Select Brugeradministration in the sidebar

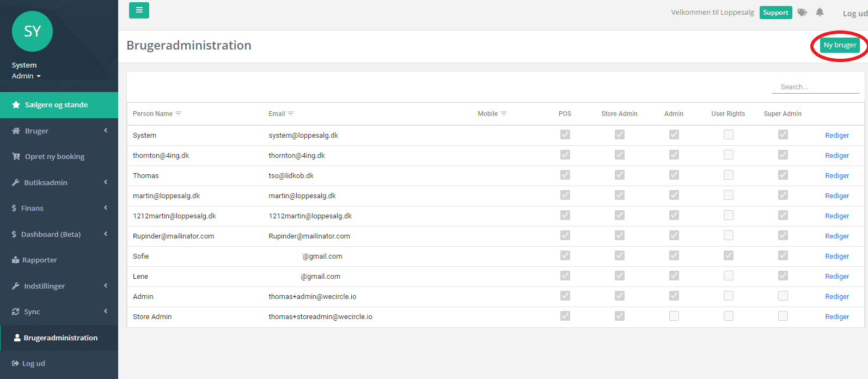[x=60, y=338]
